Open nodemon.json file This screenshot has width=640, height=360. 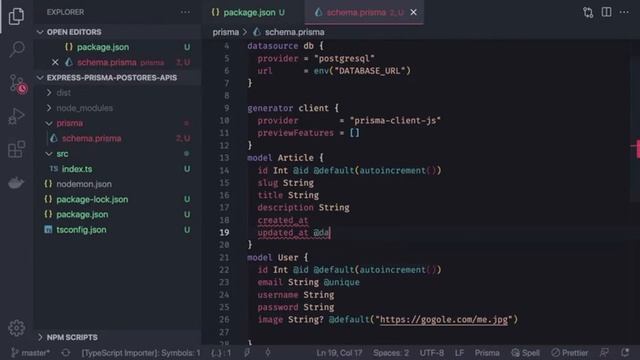(84, 184)
